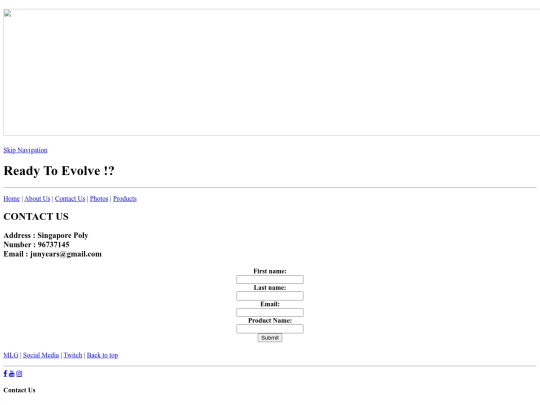This screenshot has width=540, height=405.
Task: Jump using the Back to top link
Action: pos(102,355)
